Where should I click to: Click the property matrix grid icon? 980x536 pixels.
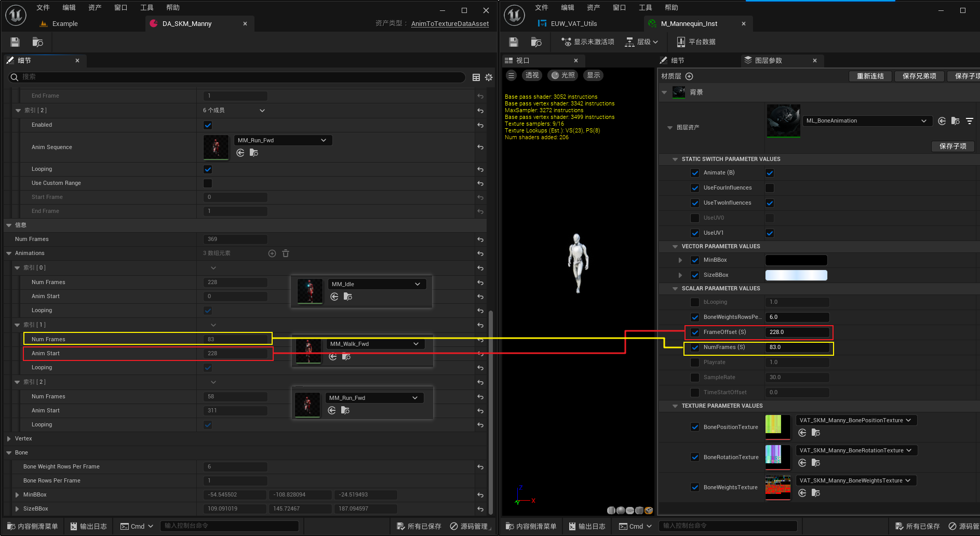tap(476, 77)
